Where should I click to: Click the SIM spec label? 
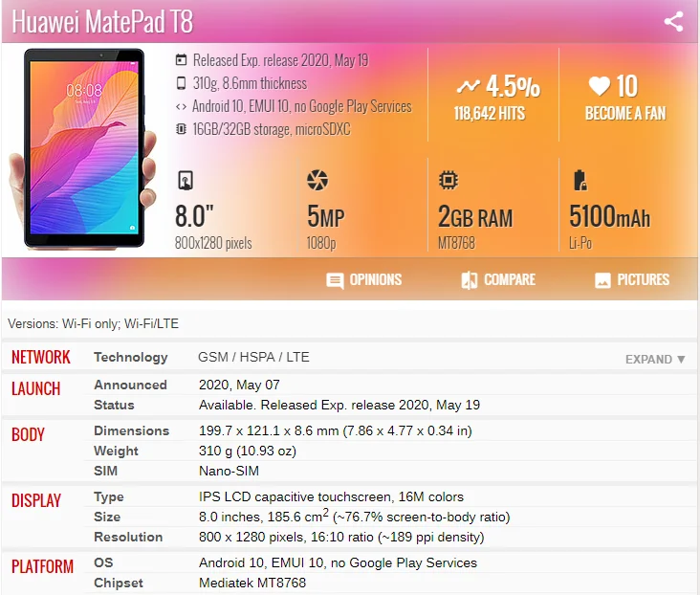click(106, 471)
